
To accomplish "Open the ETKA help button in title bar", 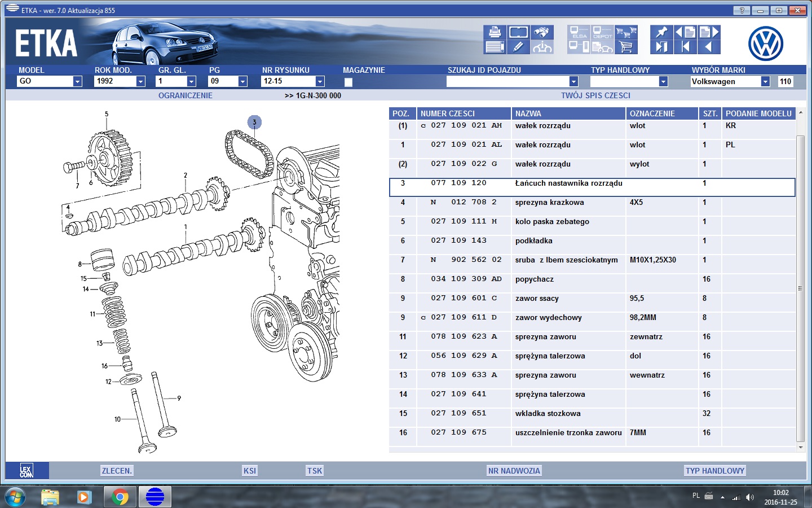I will coord(742,10).
